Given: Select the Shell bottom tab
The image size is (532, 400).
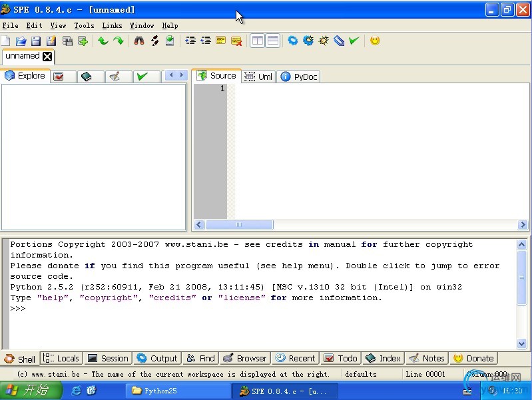Looking at the screenshot, I should click(20, 359).
